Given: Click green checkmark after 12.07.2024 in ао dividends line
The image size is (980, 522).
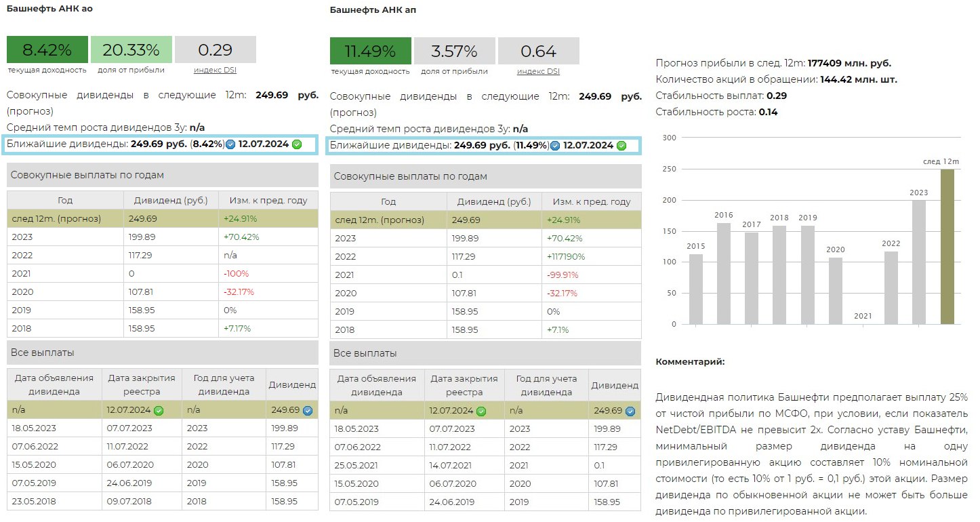Looking at the screenshot, I should coord(297,144).
